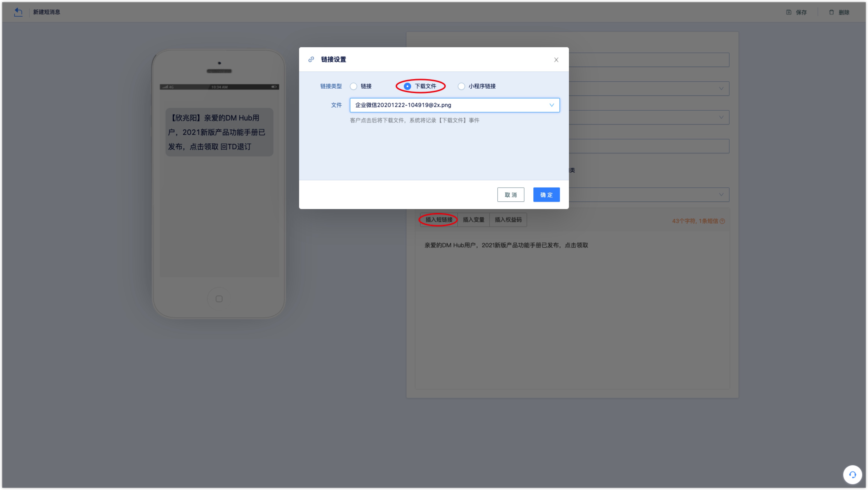This screenshot has height=490, width=868.
Task: Click the delete trash icon
Action: click(x=831, y=12)
